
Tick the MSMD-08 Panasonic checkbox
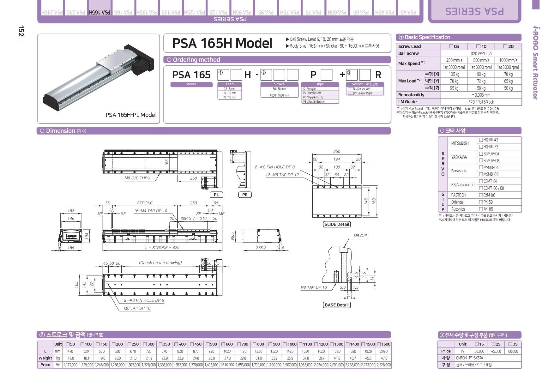(481, 174)
